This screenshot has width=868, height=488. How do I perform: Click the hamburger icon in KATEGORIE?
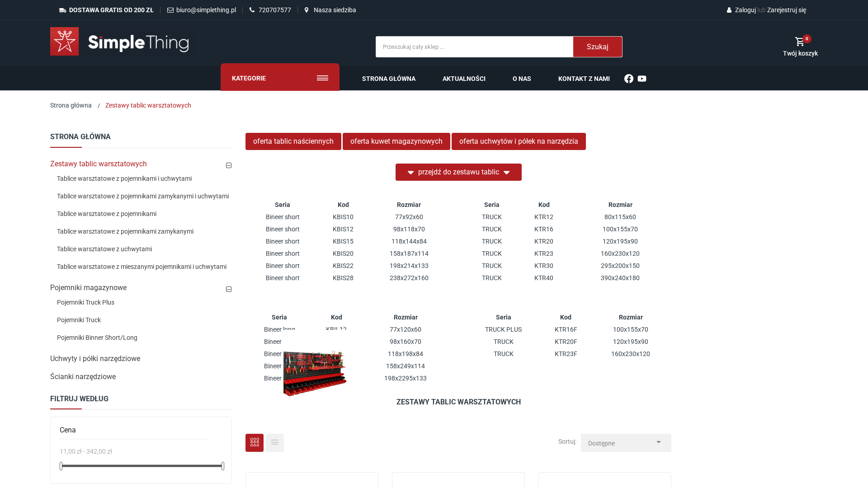coord(323,78)
